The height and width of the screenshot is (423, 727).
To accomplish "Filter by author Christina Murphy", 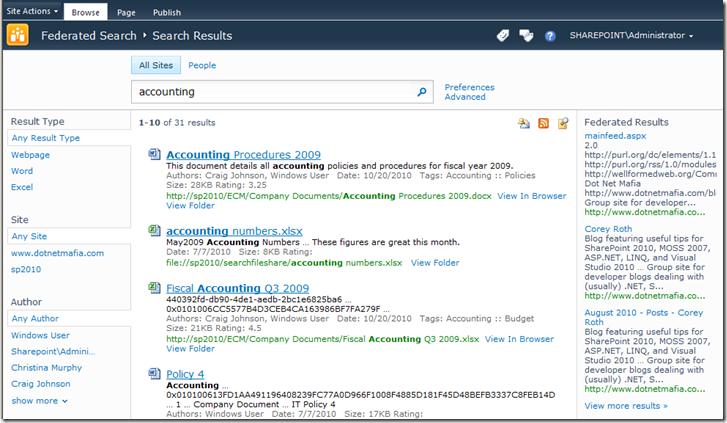I will click(x=46, y=368).
